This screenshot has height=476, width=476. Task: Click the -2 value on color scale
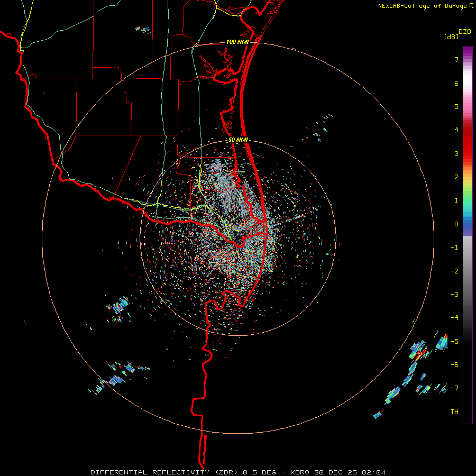[x=454, y=271]
